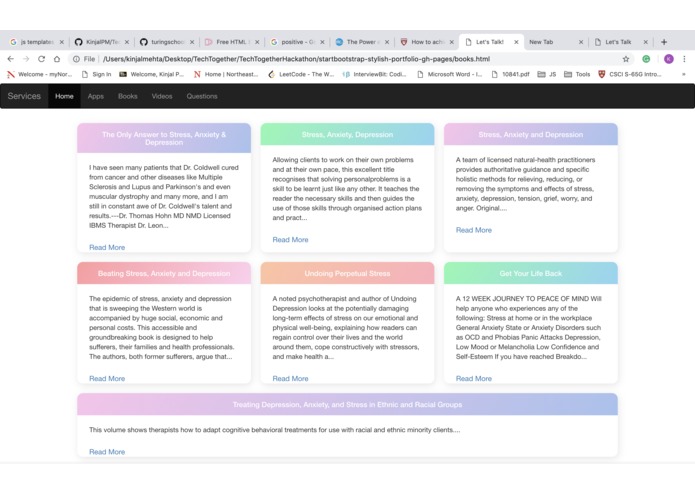Close the 'turingschool' tab
The height and width of the screenshot is (494, 695).
[x=192, y=42]
